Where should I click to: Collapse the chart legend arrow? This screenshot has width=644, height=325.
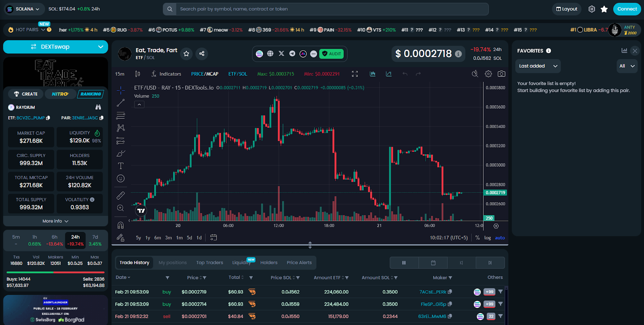[x=139, y=104]
